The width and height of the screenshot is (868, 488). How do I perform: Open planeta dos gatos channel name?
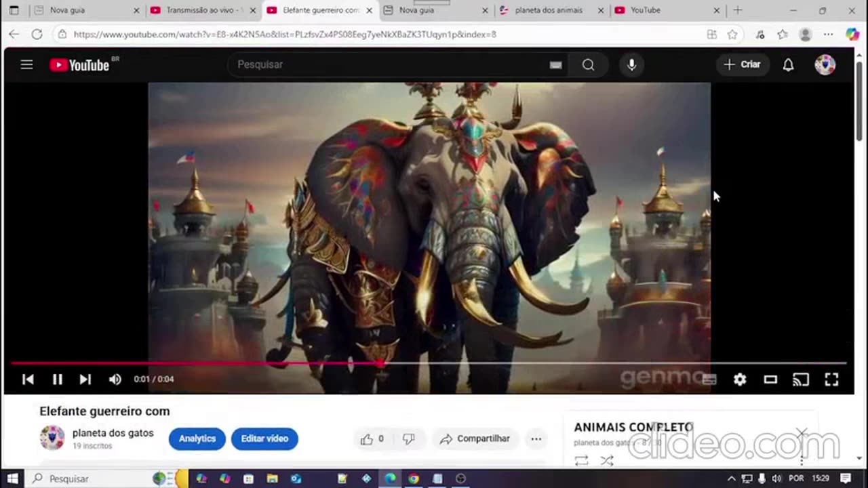pos(113,433)
